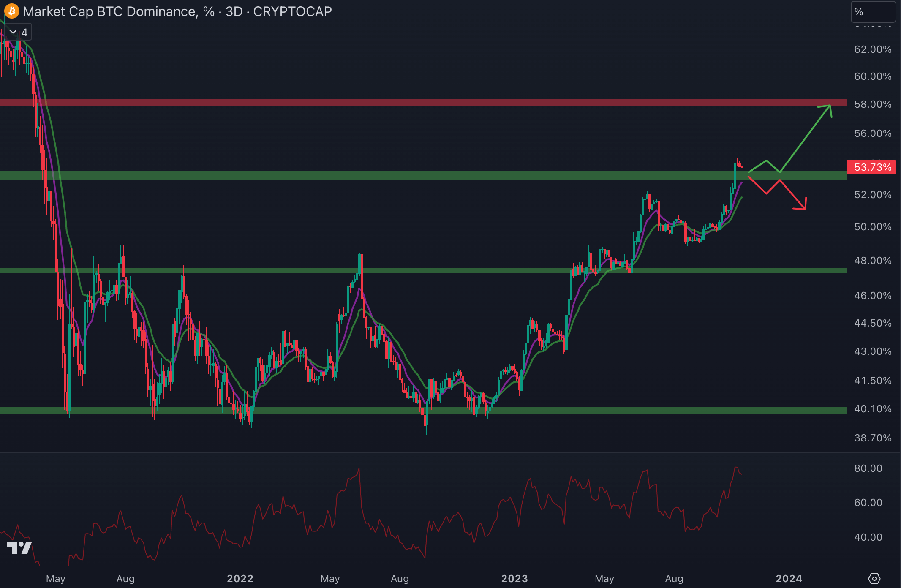Click the 38.70% price scale label

pyautogui.click(x=873, y=438)
